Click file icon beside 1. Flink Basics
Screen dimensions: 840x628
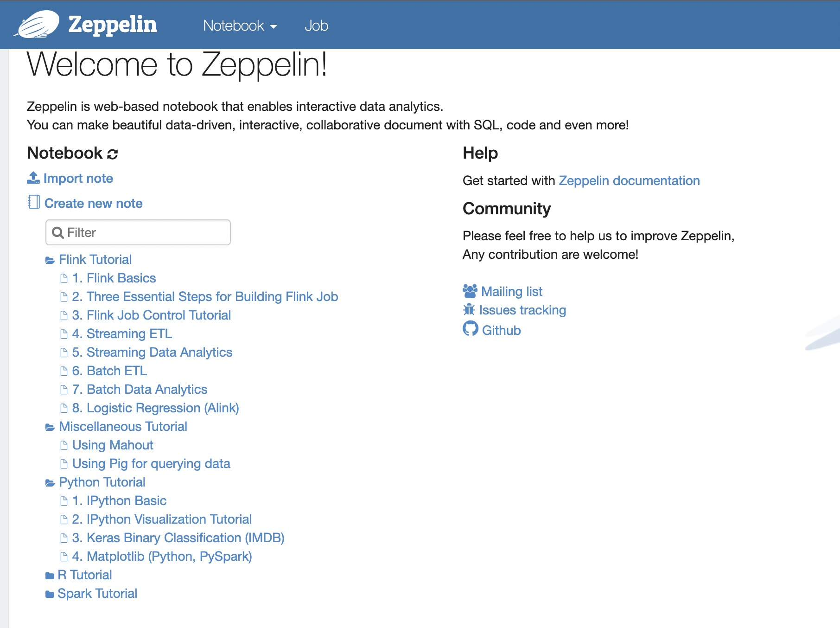tap(64, 278)
